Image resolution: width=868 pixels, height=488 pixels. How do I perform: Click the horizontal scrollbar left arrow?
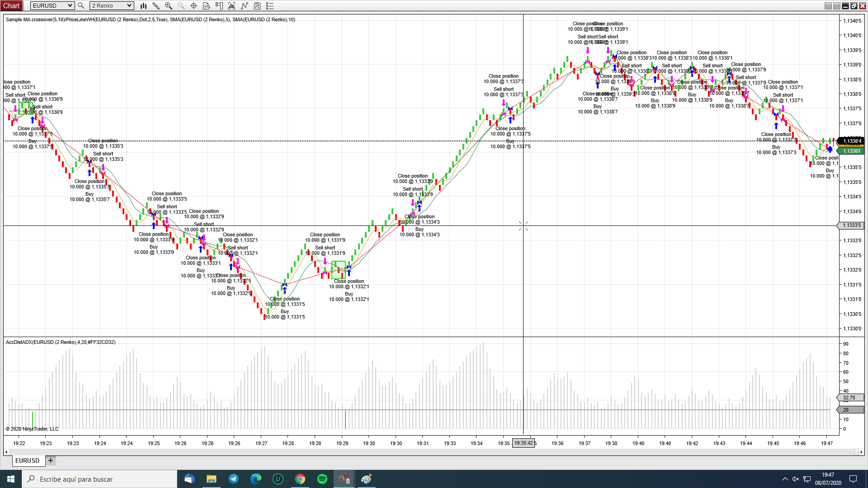(x=6, y=452)
